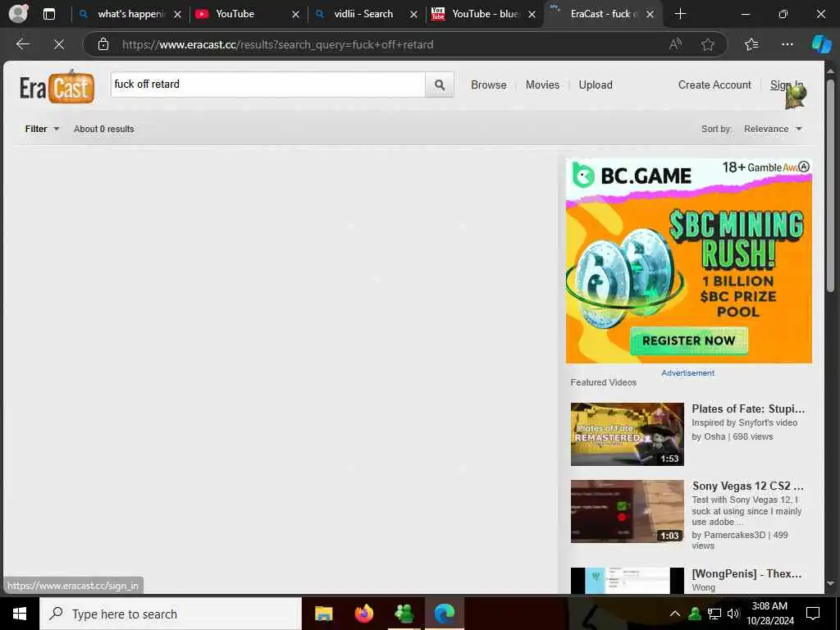
Task: Open File Explorer from the taskbar
Action: pos(323,614)
